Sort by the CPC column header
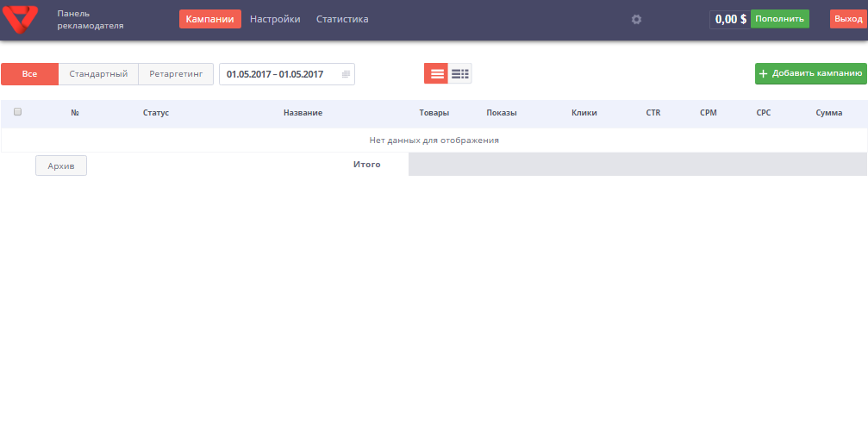The width and height of the screenshot is (868, 431). tap(764, 113)
